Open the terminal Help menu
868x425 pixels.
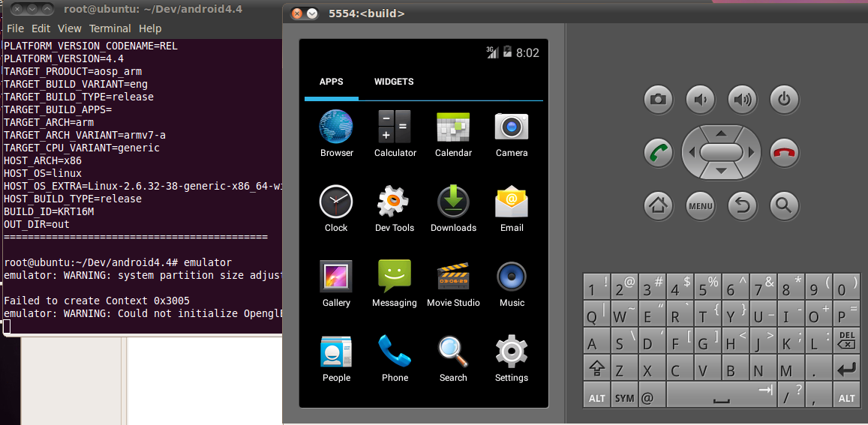(x=150, y=28)
